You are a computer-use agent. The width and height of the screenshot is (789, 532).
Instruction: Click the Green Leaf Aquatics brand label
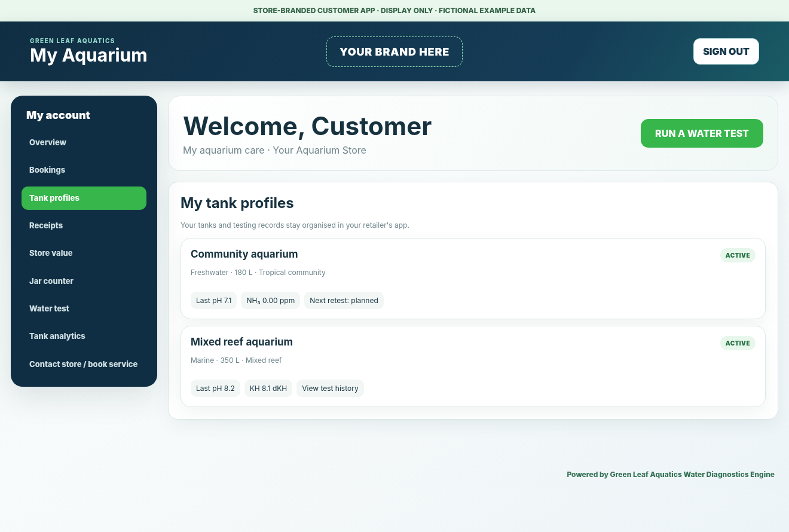[x=72, y=41]
